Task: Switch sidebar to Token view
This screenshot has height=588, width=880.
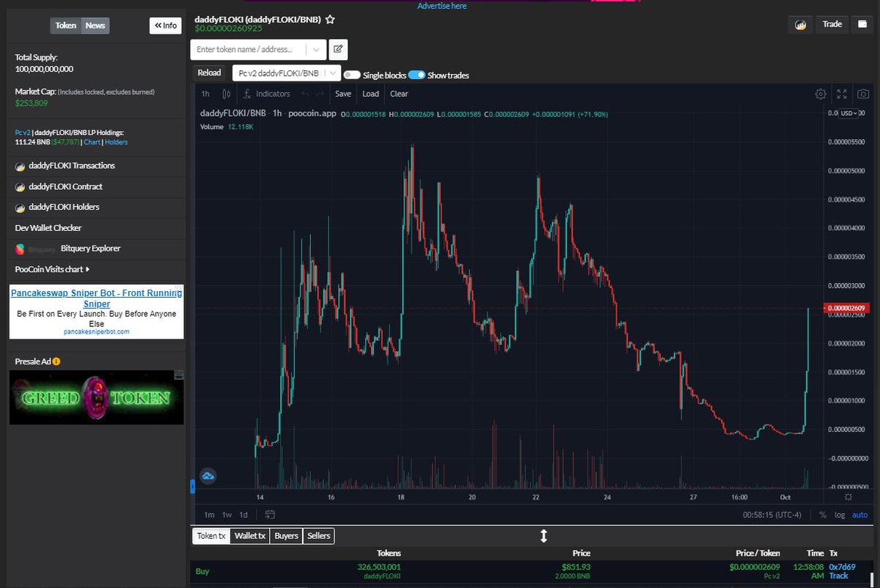Action: [x=66, y=26]
